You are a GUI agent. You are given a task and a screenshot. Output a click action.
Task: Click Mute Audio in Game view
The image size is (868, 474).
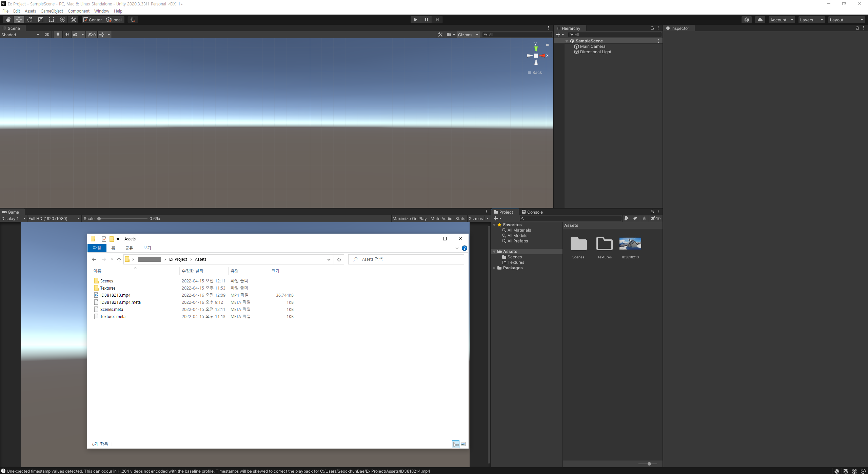tap(441, 218)
